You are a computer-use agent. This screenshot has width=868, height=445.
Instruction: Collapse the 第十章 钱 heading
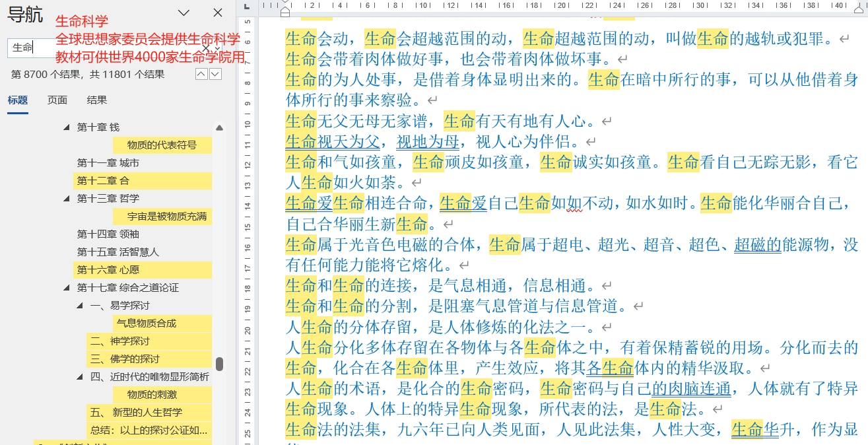[x=66, y=127]
